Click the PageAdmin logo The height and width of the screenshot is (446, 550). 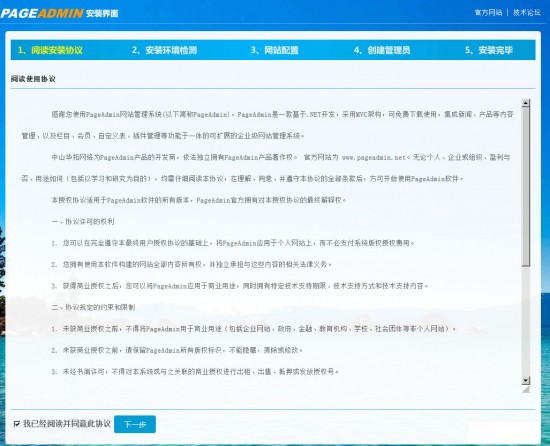42,13
